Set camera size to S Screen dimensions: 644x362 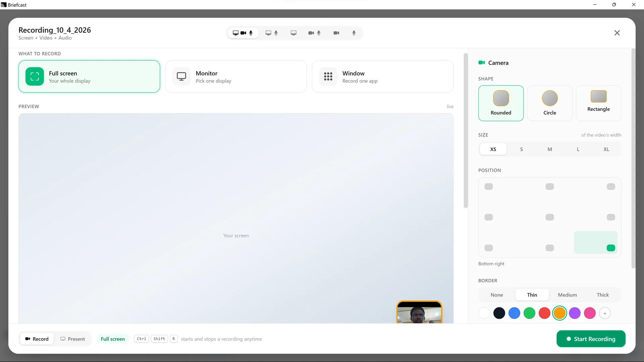click(521, 149)
